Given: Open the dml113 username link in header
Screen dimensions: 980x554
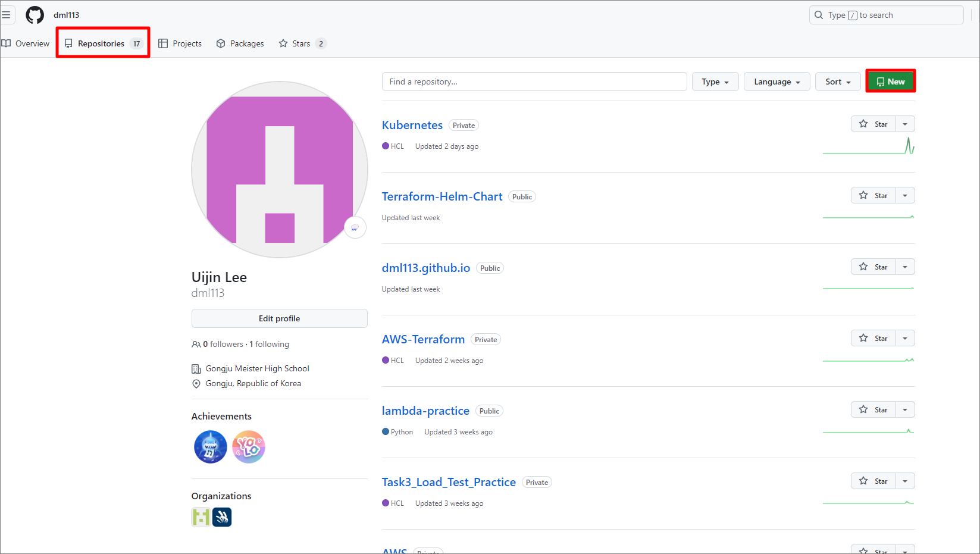Looking at the screenshot, I should [66, 15].
